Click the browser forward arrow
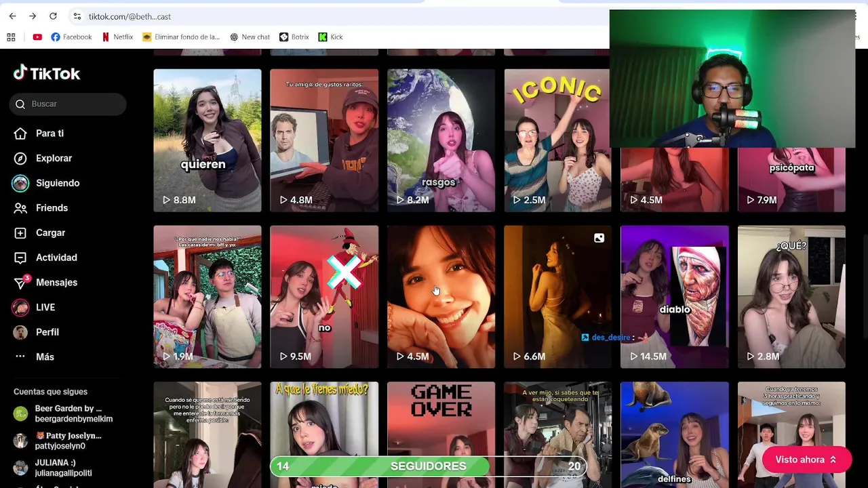The height and width of the screenshot is (488, 868). (x=33, y=16)
